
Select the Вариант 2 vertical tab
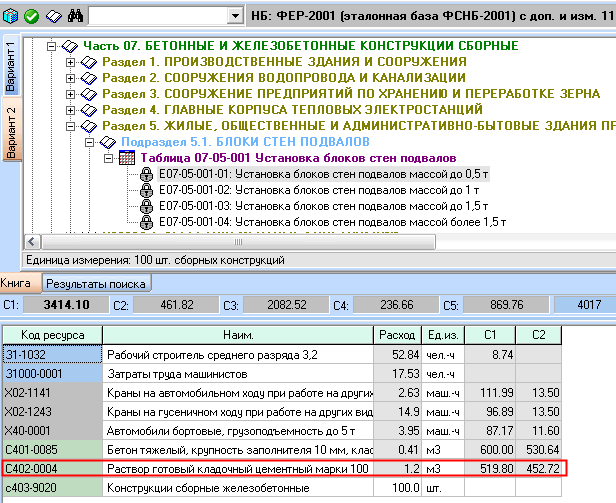(x=10, y=132)
